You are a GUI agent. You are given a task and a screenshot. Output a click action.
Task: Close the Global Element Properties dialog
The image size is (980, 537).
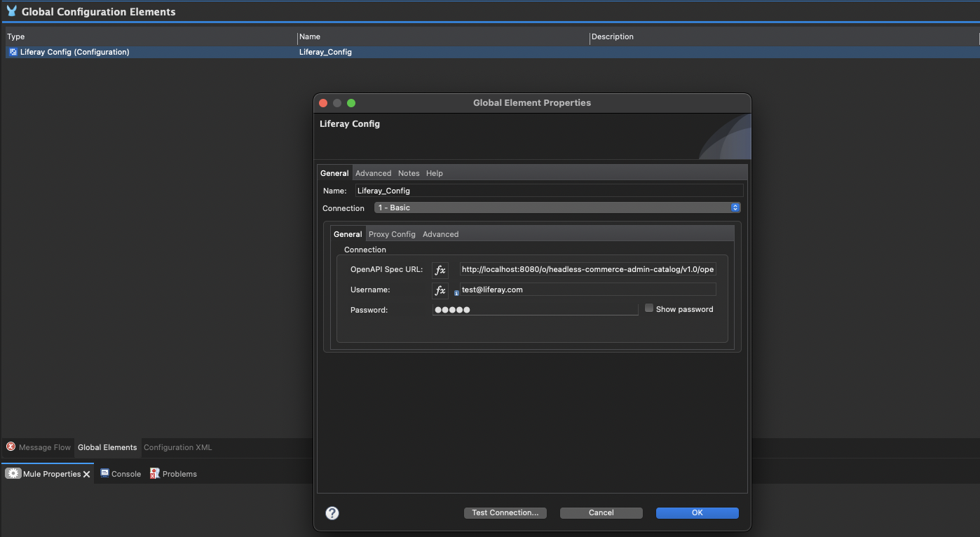click(x=323, y=103)
